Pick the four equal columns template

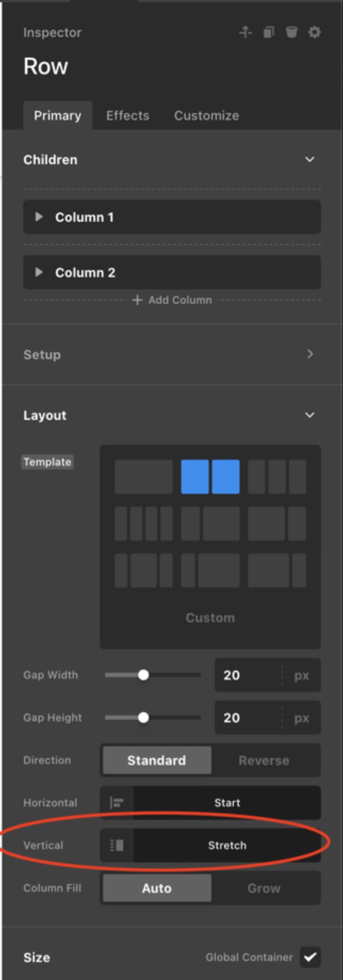(x=143, y=524)
